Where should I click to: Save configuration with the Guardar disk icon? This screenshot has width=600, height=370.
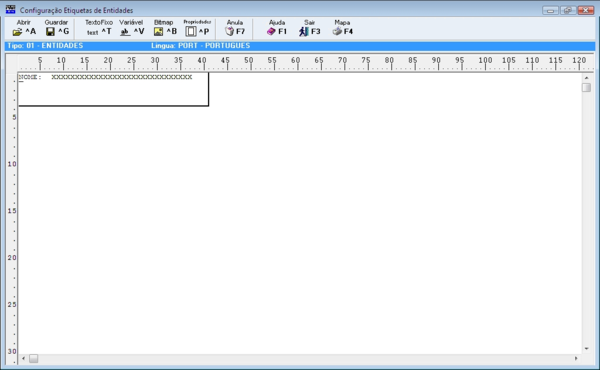pyautogui.click(x=50, y=32)
